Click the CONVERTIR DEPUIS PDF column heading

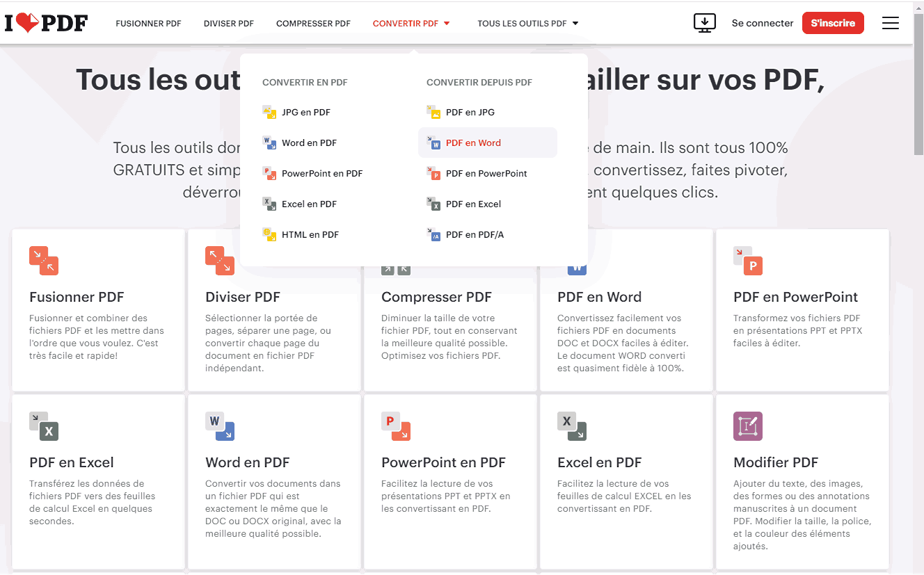click(479, 82)
